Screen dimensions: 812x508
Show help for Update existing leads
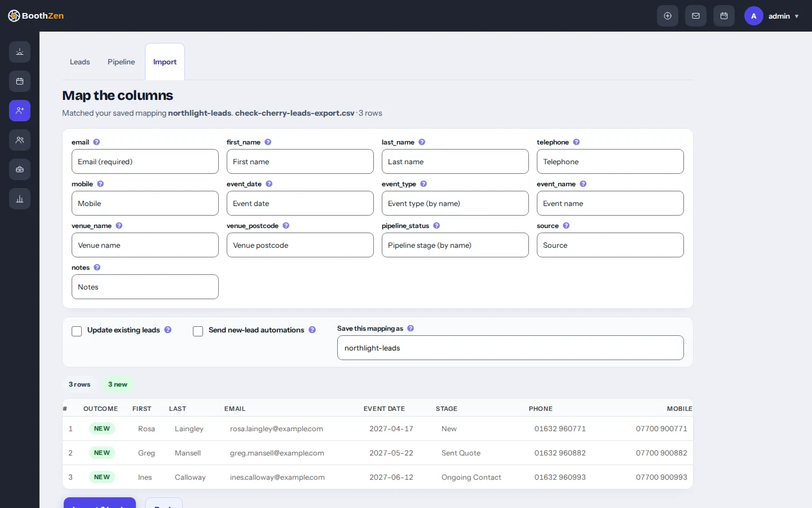(x=168, y=330)
